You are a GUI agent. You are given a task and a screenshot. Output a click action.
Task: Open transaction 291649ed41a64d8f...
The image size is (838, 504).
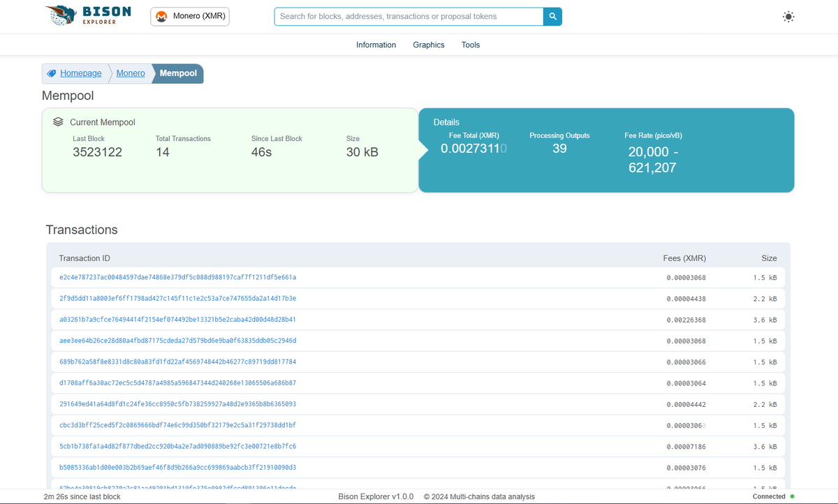(x=178, y=403)
